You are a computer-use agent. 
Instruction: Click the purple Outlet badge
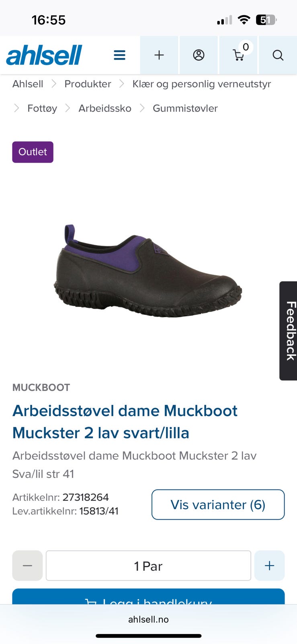click(x=33, y=152)
